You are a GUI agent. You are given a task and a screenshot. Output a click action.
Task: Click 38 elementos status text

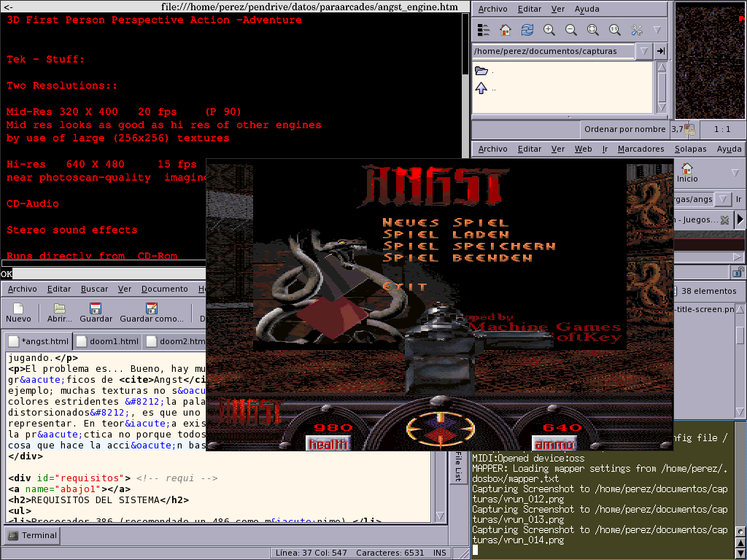(708, 291)
